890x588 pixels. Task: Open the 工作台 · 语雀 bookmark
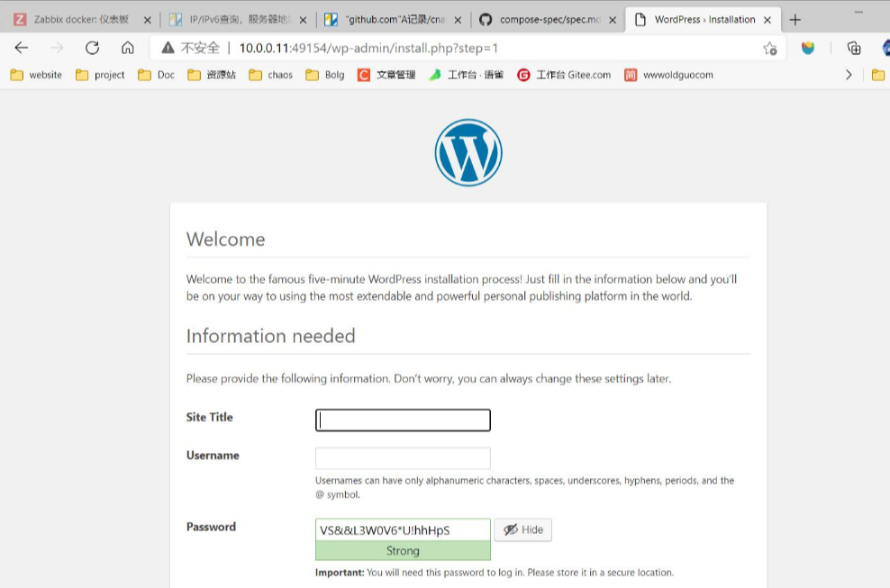pyautogui.click(x=466, y=75)
